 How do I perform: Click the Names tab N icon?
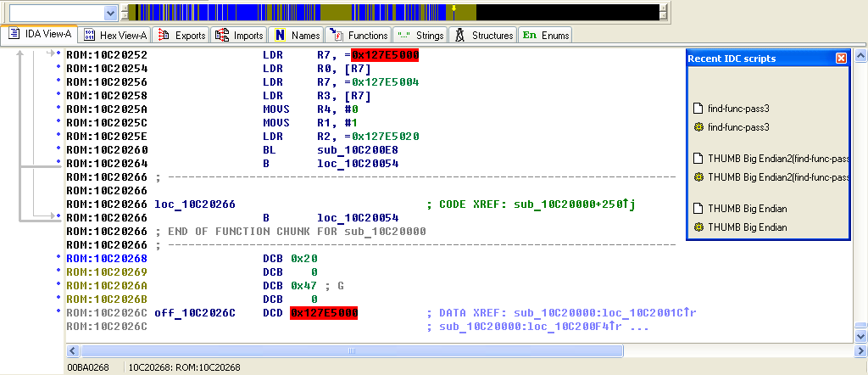click(x=280, y=36)
